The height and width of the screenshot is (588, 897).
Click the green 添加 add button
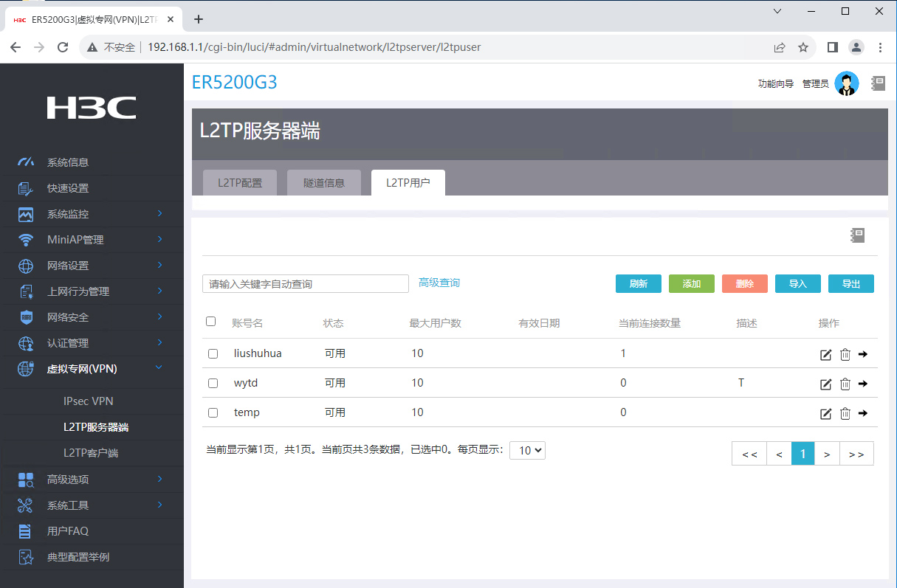point(692,284)
